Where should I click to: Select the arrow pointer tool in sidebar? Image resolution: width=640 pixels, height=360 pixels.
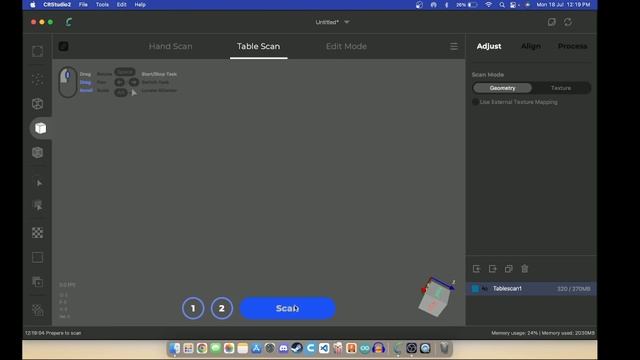click(39, 183)
